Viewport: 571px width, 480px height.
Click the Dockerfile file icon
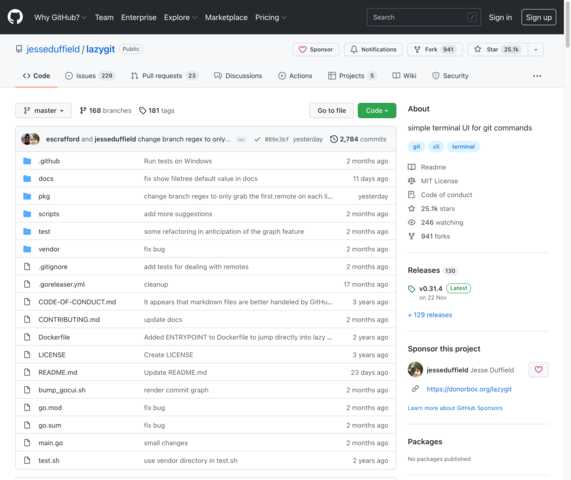click(27, 337)
